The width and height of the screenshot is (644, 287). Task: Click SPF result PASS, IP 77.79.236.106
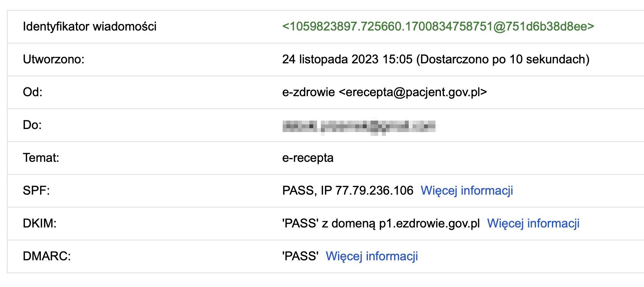[x=348, y=190]
